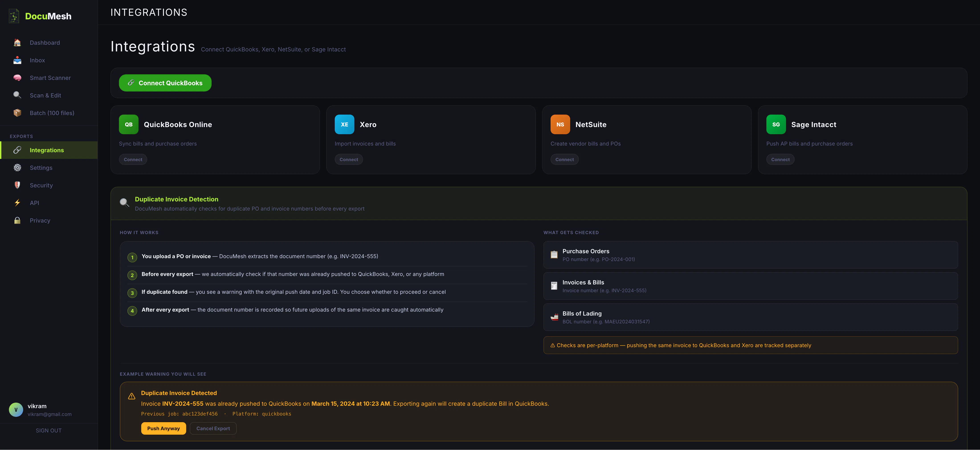Click the Batch package box icon
This screenshot has width=980, height=450.
point(17,113)
